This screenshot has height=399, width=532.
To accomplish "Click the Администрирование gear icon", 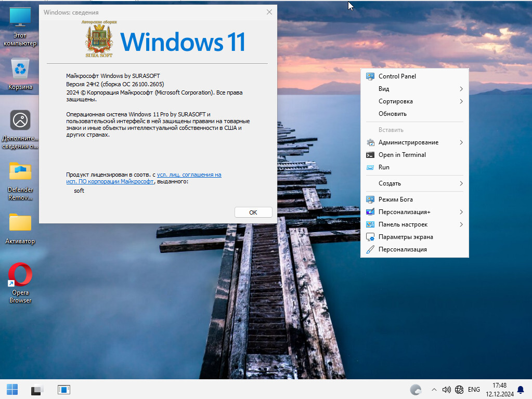I will (370, 142).
